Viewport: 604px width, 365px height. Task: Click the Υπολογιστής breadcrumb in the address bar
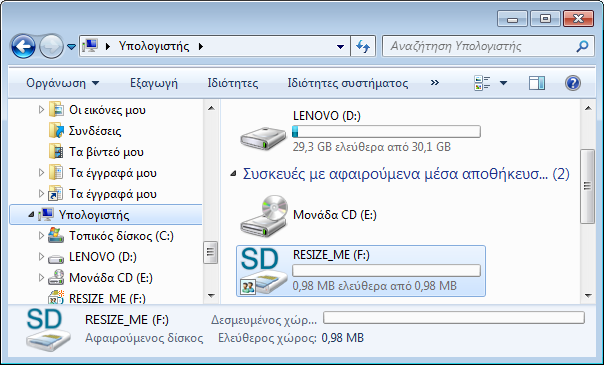pyautogui.click(x=154, y=46)
